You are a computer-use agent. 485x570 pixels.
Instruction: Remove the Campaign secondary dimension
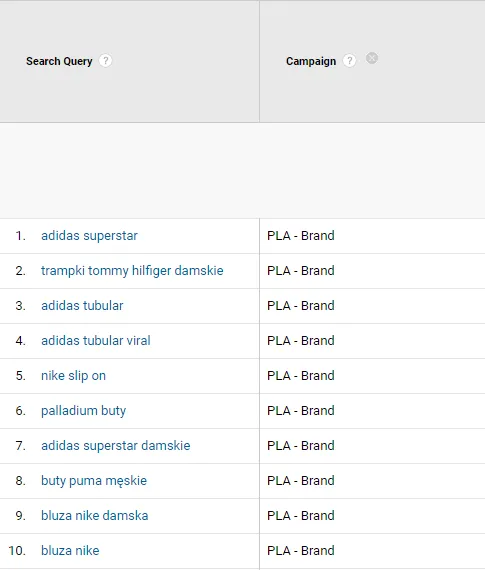[372, 58]
